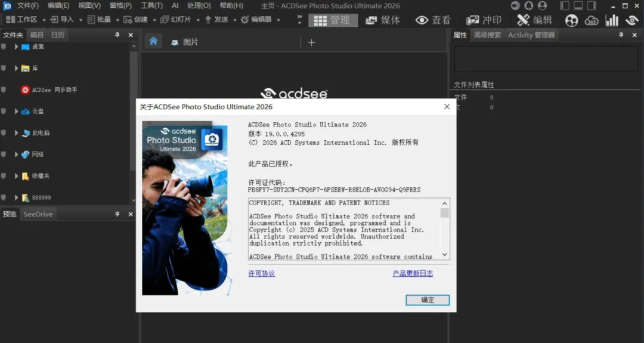Toggle Easy-Select marker for 库
The width and height of the screenshot is (644, 343).
tap(4, 68)
